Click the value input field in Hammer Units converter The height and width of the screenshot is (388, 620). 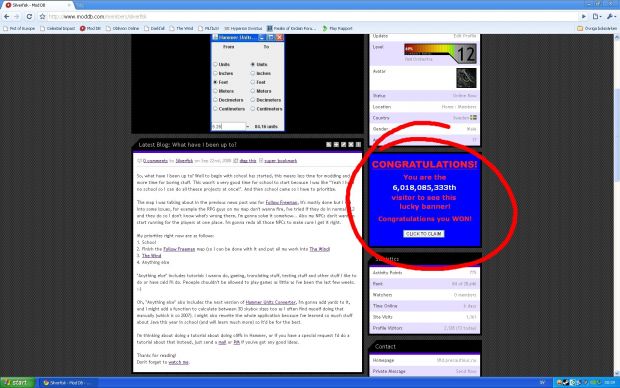point(229,127)
